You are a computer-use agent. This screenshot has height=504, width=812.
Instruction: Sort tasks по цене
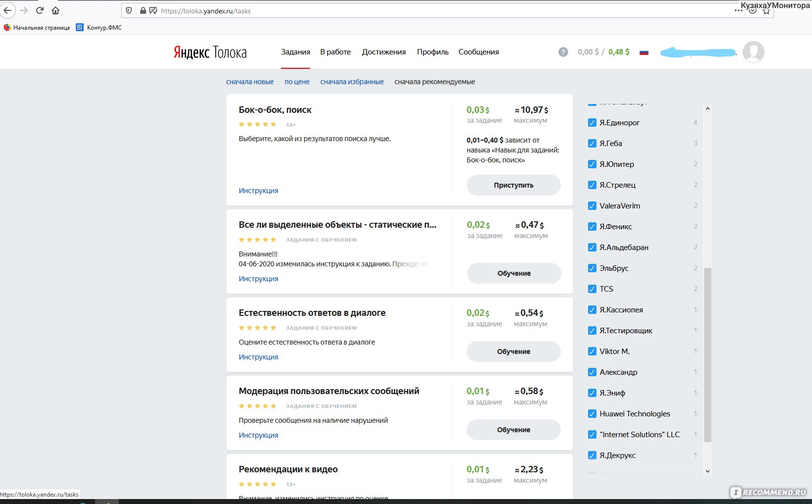point(297,82)
